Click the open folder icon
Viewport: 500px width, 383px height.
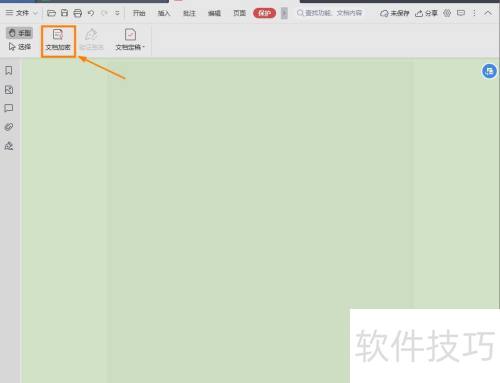point(51,13)
